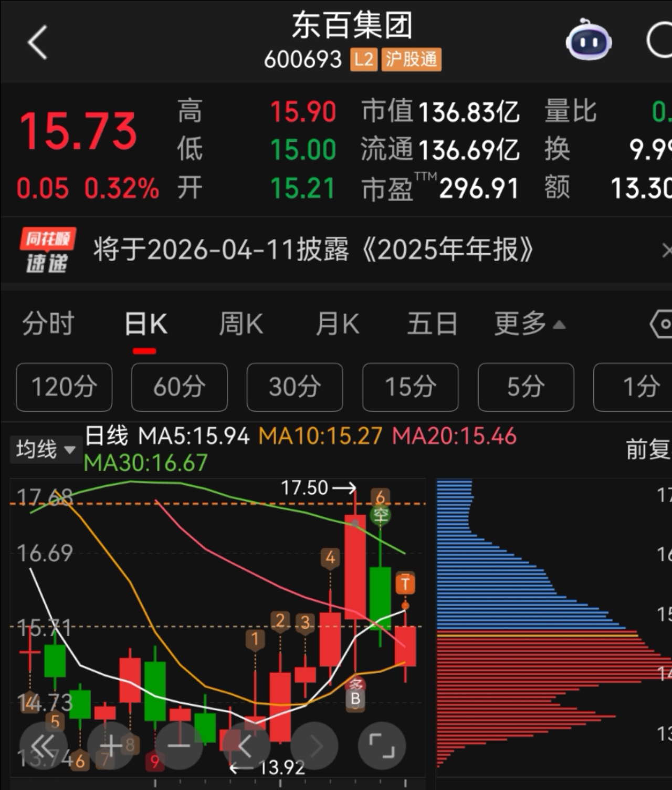This screenshot has width=672, height=790.
Task: Switch to the 分时 tab
Action: (x=48, y=324)
